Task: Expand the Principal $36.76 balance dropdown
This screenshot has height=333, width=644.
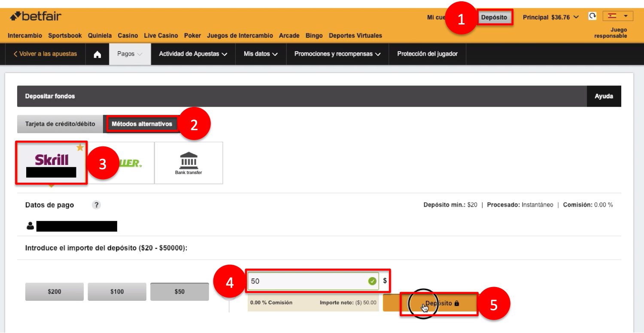Action: pos(551,17)
